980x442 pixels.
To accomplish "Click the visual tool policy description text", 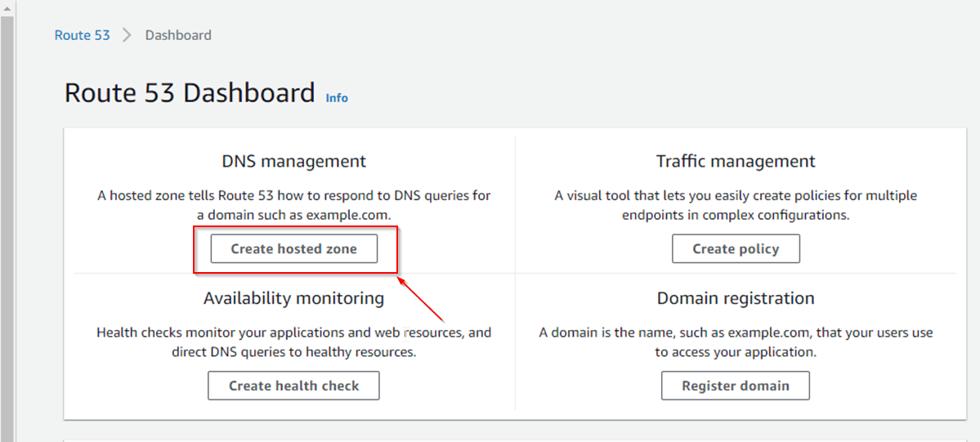I will [x=736, y=205].
